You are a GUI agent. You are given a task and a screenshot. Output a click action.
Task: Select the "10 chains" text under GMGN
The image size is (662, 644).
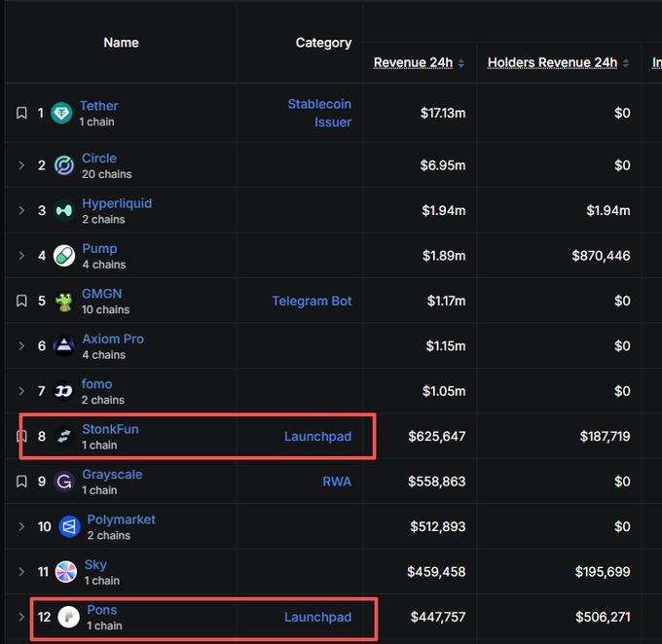pos(105,309)
